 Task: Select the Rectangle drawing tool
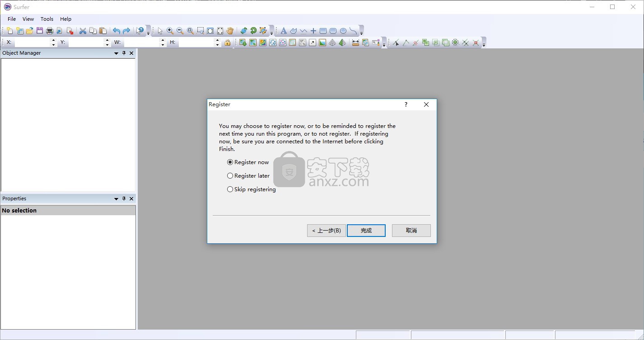click(323, 31)
